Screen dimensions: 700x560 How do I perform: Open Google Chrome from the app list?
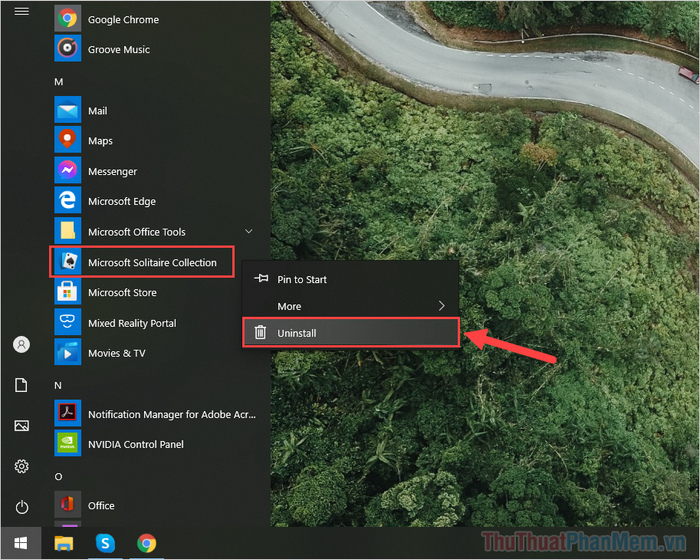(x=154, y=19)
